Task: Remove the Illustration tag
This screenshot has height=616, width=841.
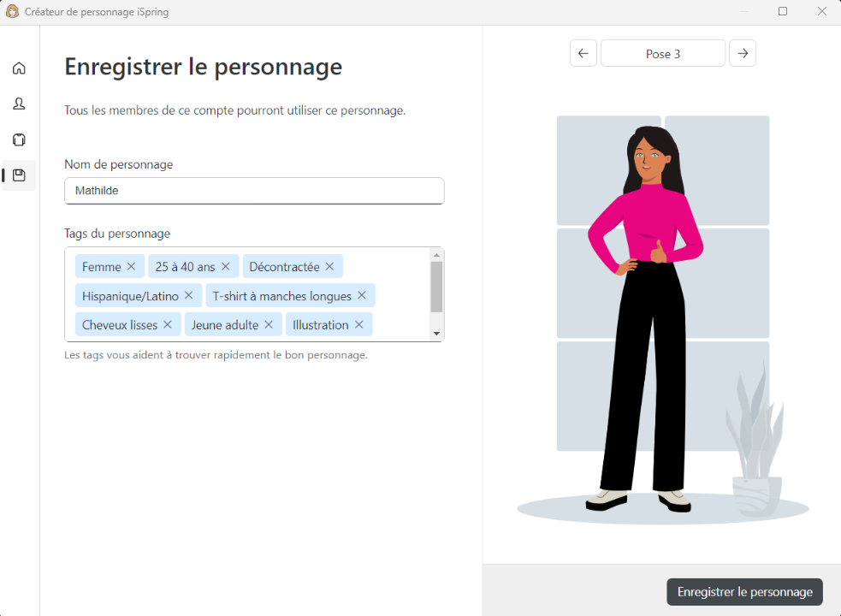Action: coord(359,324)
